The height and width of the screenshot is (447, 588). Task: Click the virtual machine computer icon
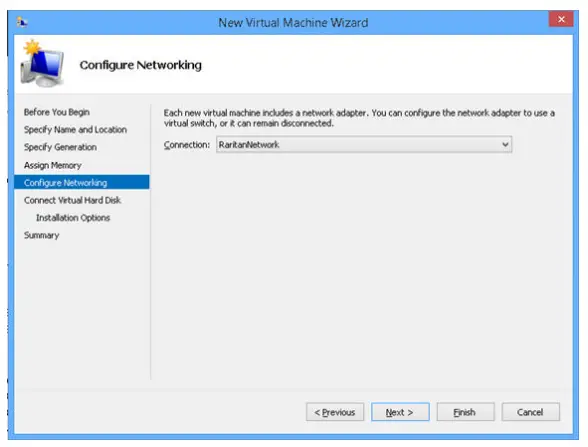(42, 64)
